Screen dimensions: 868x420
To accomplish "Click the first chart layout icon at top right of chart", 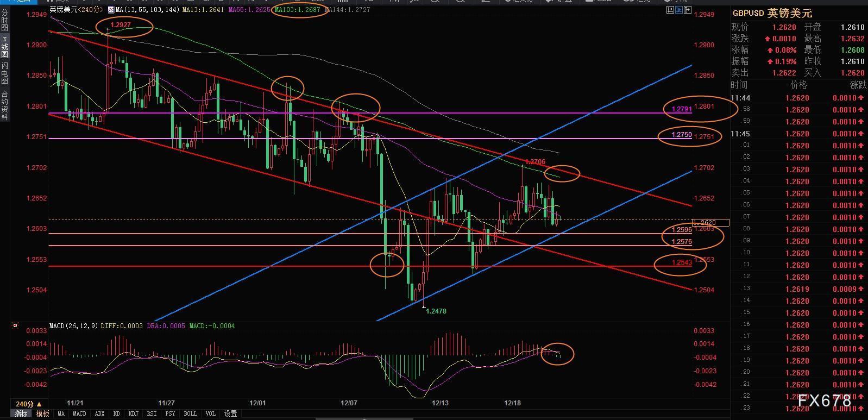I will click(670, 10).
